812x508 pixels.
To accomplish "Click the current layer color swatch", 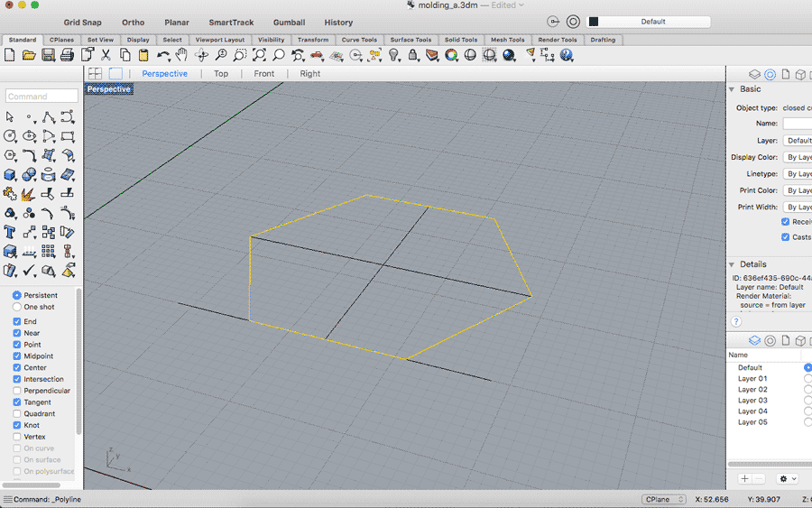I will 594,22.
